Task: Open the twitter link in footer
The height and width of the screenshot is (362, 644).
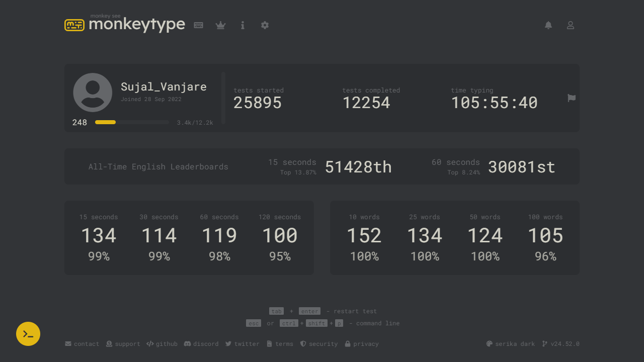Action: pyautogui.click(x=243, y=344)
